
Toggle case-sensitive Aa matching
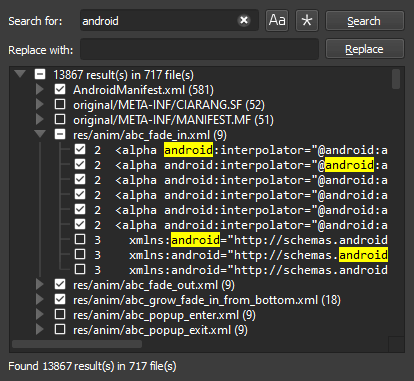pos(277,20)
